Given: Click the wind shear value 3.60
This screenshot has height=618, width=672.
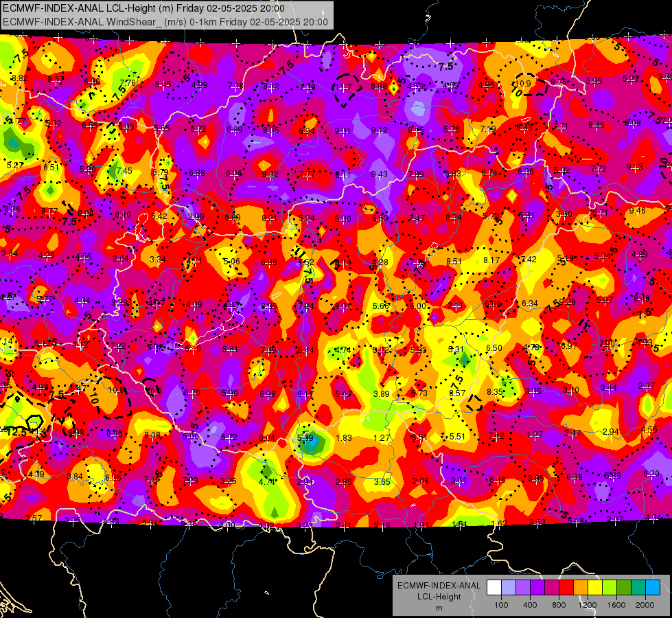Looking at the screenshot, I should tap(564, 214).
